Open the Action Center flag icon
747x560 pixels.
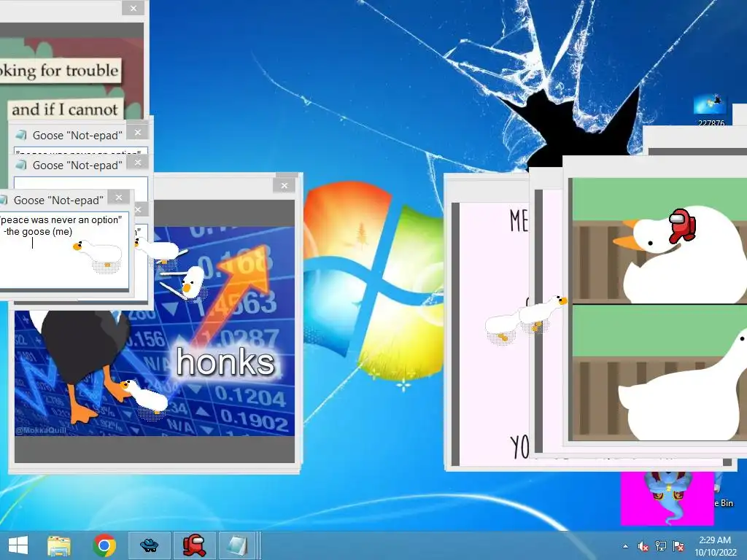pos(678,546)
